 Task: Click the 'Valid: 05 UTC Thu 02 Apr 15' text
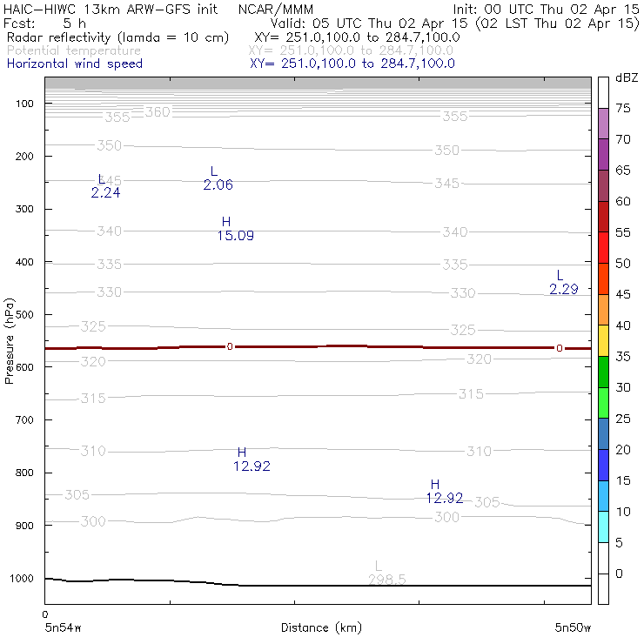coord(368,23)
